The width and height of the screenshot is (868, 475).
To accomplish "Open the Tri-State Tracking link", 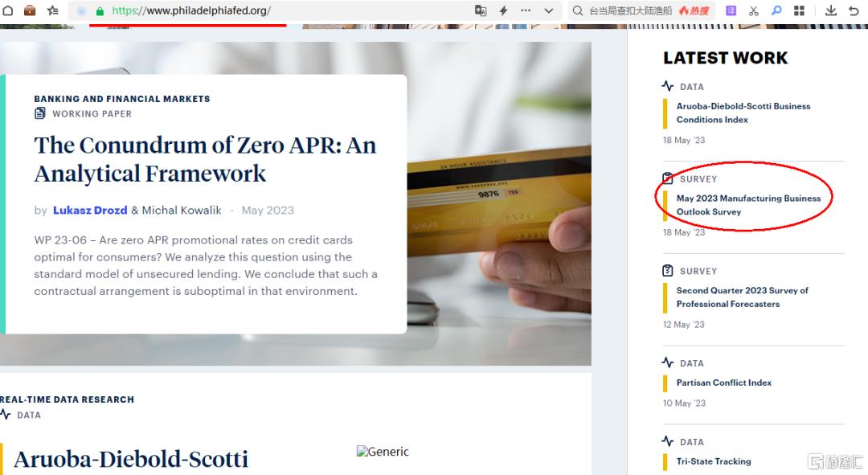I will 714,461.
